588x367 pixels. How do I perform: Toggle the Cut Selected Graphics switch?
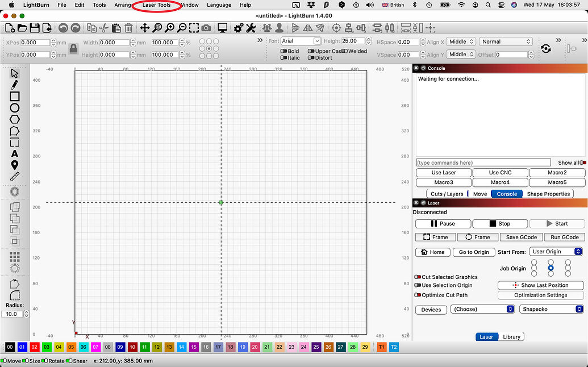point(418,277)
